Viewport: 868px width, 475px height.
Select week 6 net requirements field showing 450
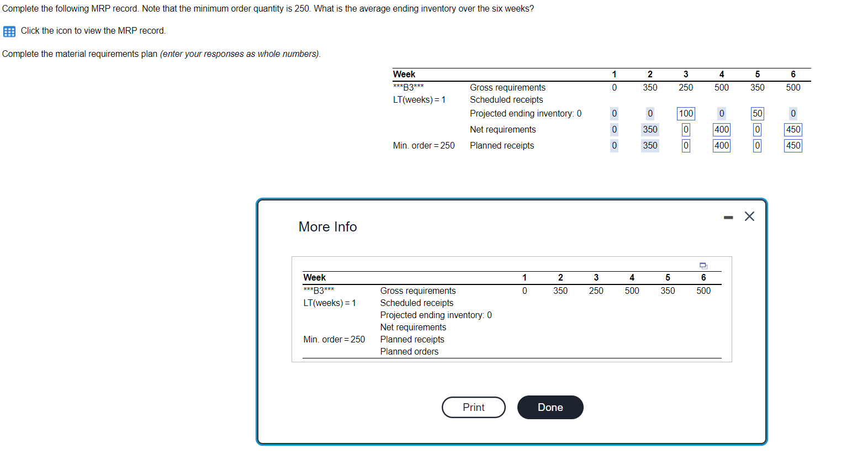[x=793, y=130]
